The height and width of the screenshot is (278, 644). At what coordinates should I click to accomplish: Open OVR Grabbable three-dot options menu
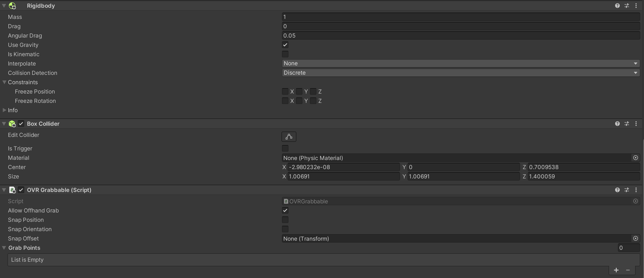(636, 190)
